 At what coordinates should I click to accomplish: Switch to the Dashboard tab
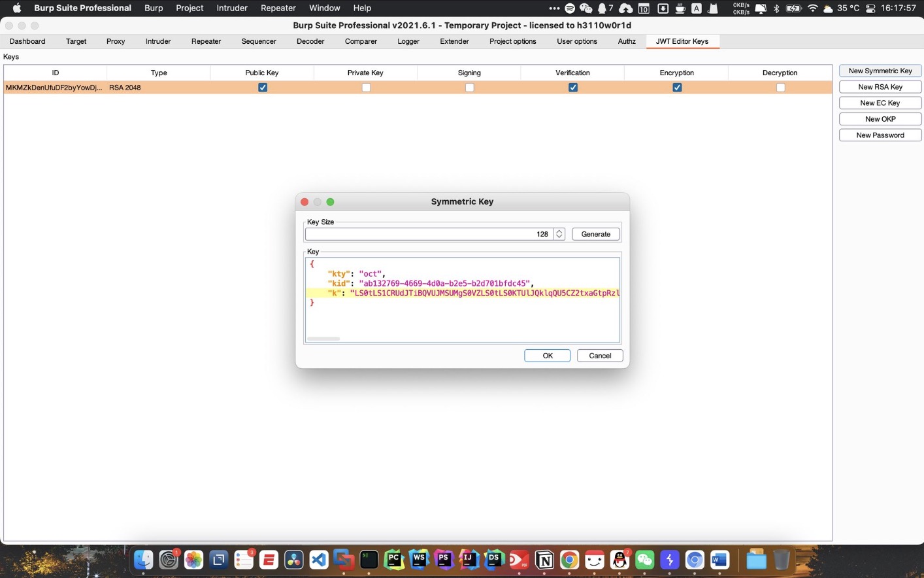27,41
